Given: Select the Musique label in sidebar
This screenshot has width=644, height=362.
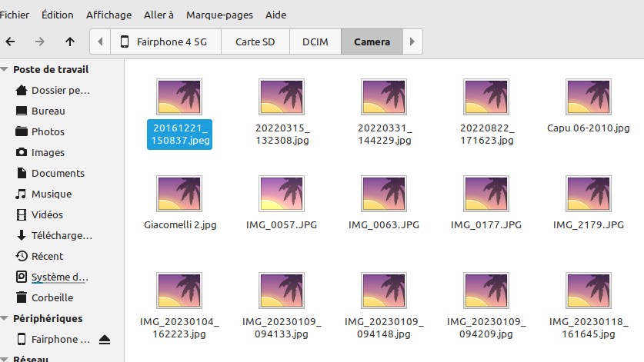Looking at the screenshot, I should (52, 194).
